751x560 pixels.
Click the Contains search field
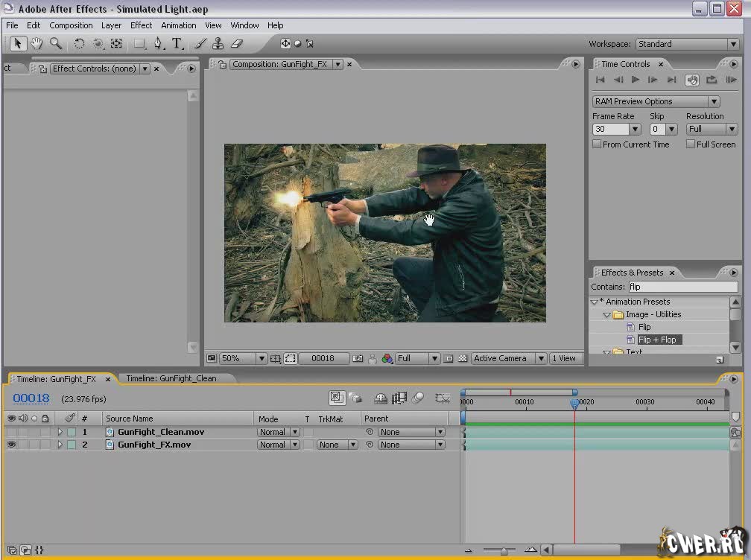pyautogui.click(x=682, y=287)
